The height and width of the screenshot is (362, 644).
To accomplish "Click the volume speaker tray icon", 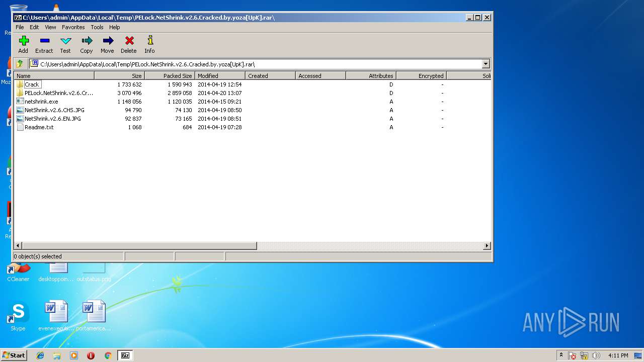I will pos(596,355).
